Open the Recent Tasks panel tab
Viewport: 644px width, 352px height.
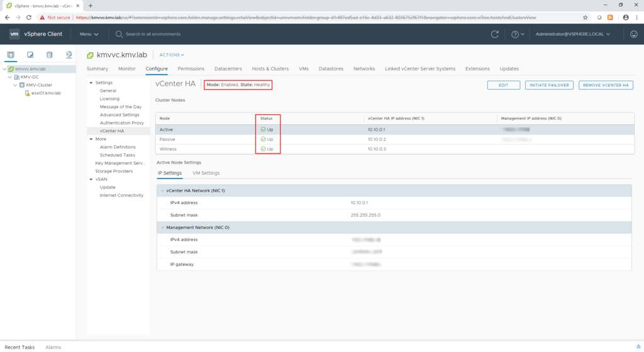click(x=19, y=347)
